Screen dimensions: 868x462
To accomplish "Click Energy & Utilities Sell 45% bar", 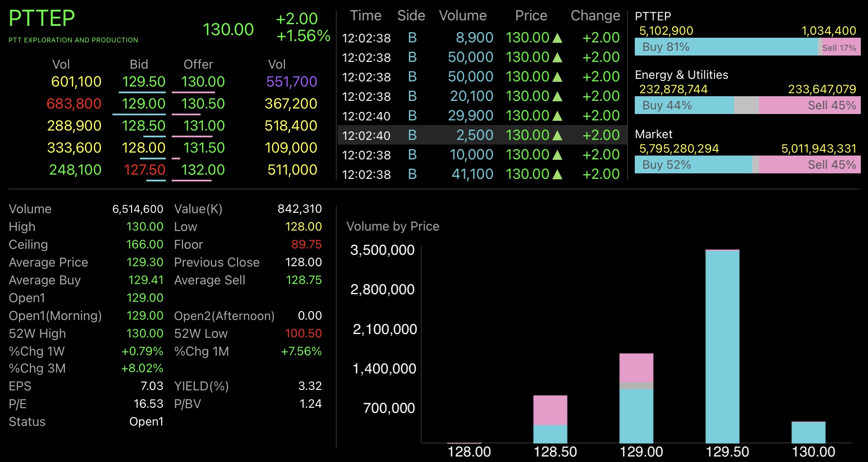I will (x=809, y=105).
